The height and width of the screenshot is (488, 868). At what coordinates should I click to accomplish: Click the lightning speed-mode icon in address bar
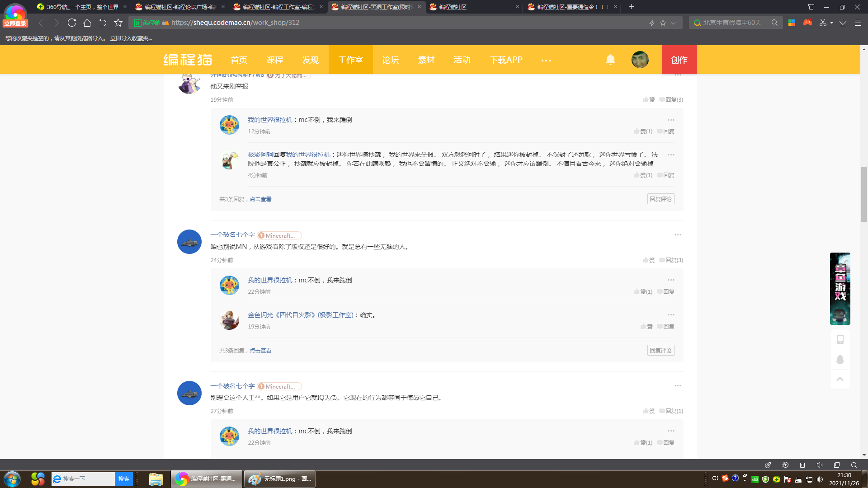point(652,23)
